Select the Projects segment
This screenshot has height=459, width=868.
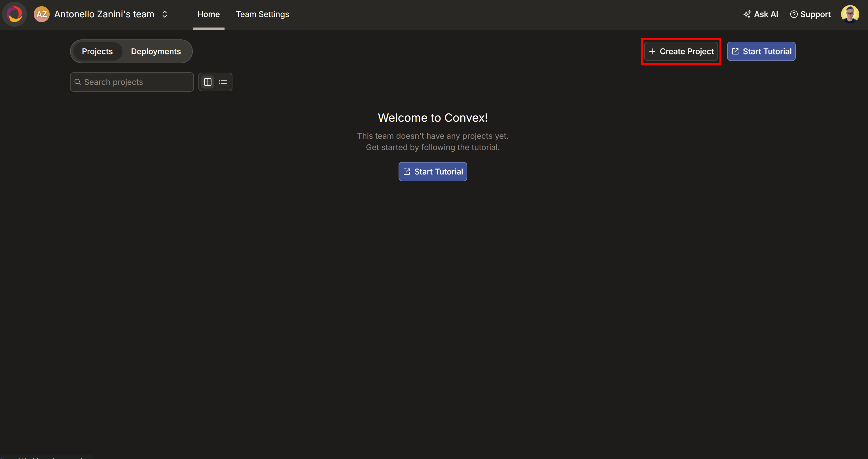pos(98,51)
